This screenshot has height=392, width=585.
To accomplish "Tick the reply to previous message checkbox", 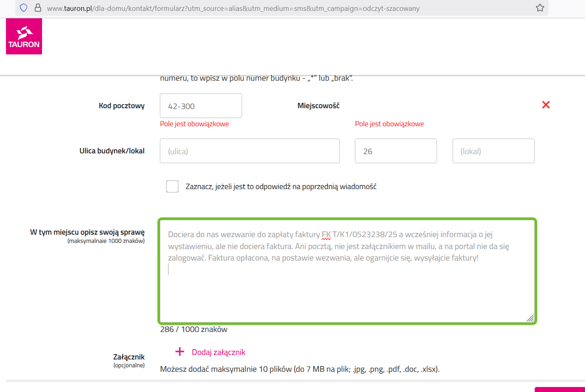I will click(x=172, y=186).
